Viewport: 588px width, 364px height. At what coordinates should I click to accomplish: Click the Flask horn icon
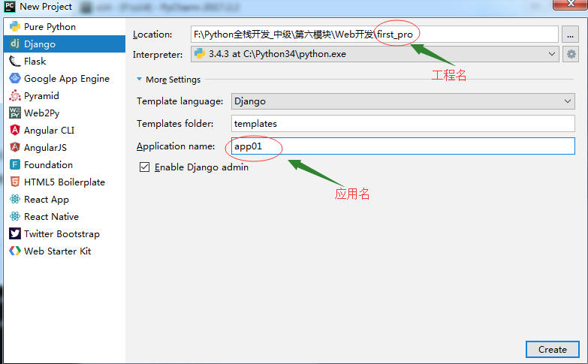point(15,61)
